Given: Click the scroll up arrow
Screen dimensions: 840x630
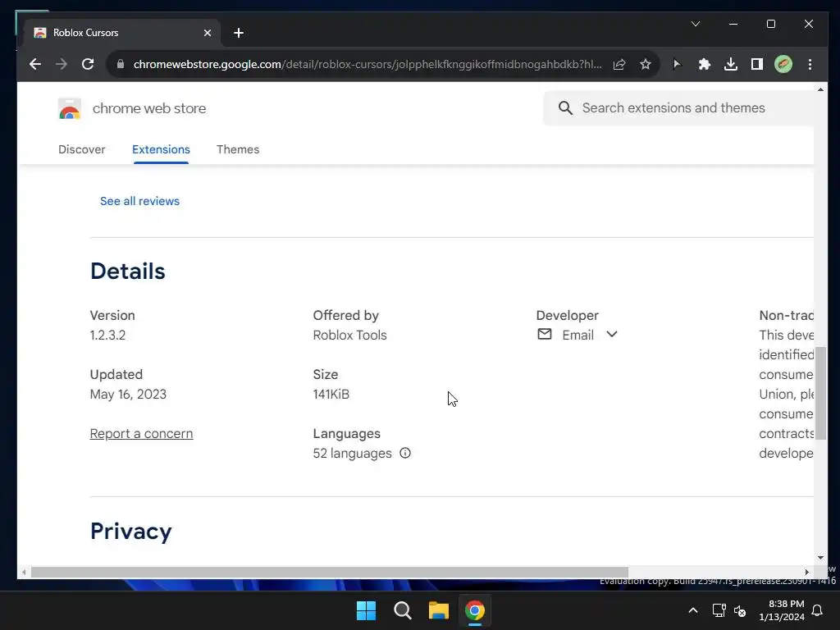Looking at the screenshot, I should (820, 89).
